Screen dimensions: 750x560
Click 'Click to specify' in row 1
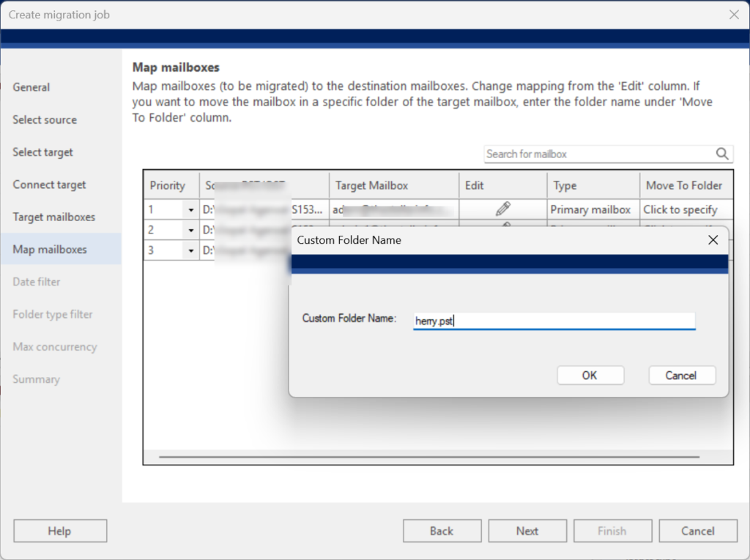click(x=680, y=209)
